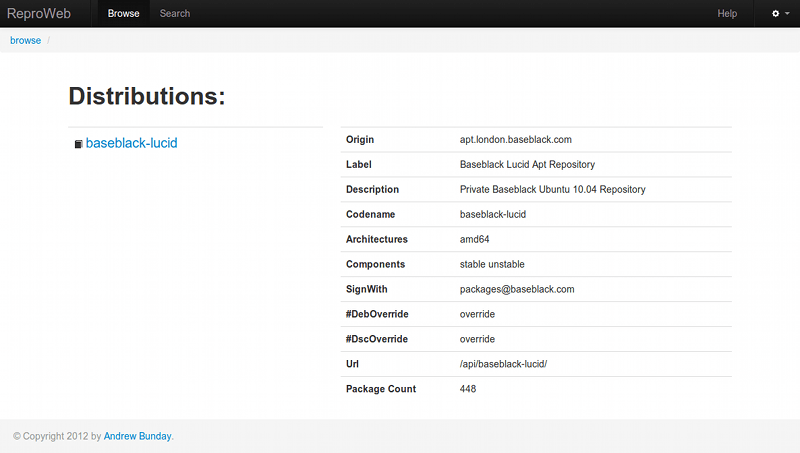Open the Help menu item

coord(727,14)
